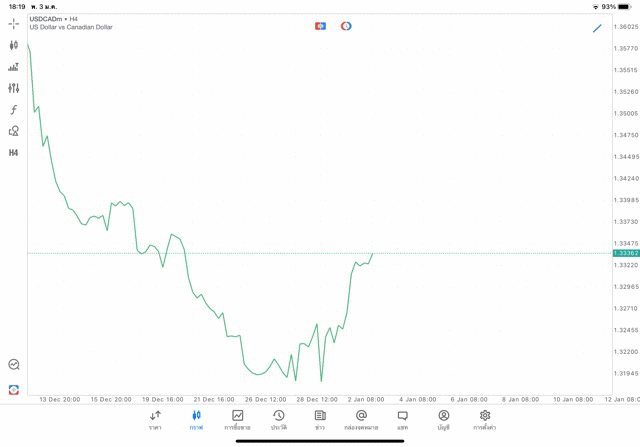Open the indicators list icon
640x447 pixels.
[x=13, y=67]
